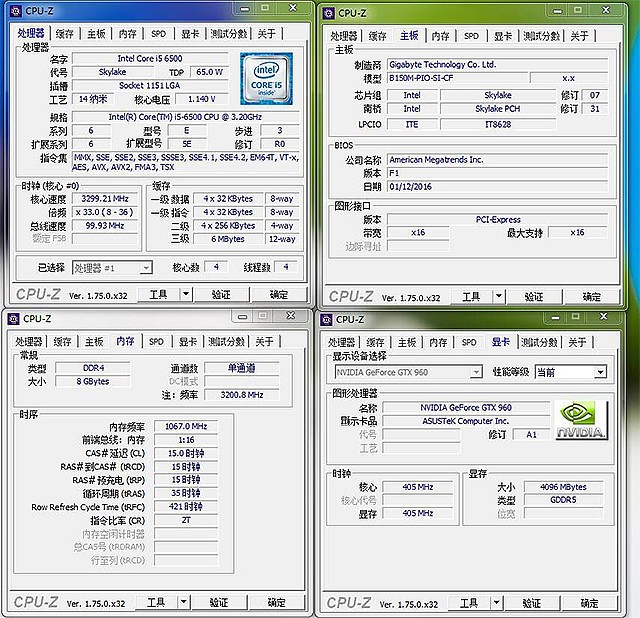640x618 pixels.
Task: Minimize the processor CPU-Z window
Action: (245, 8)
